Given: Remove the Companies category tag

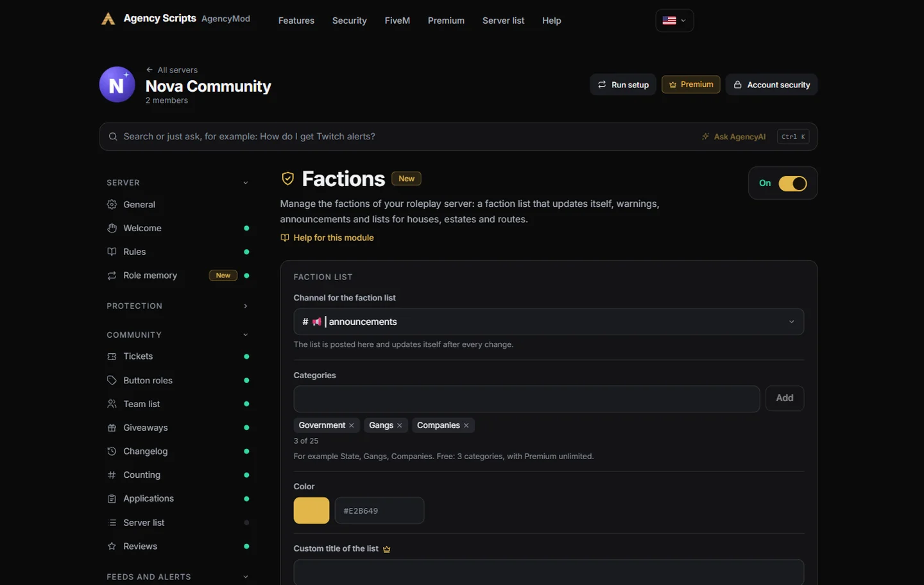Looking at the screenshot, I should tap(466, 426).
